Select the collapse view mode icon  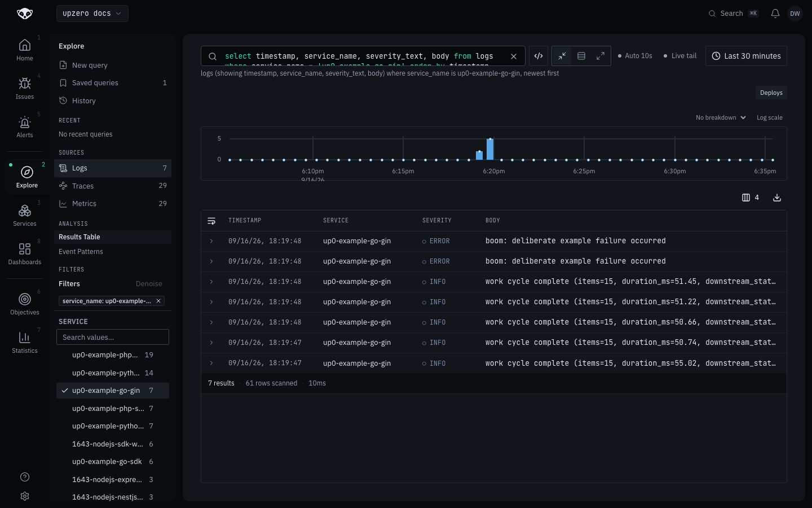pyautogui.click(x=562, y=56)
